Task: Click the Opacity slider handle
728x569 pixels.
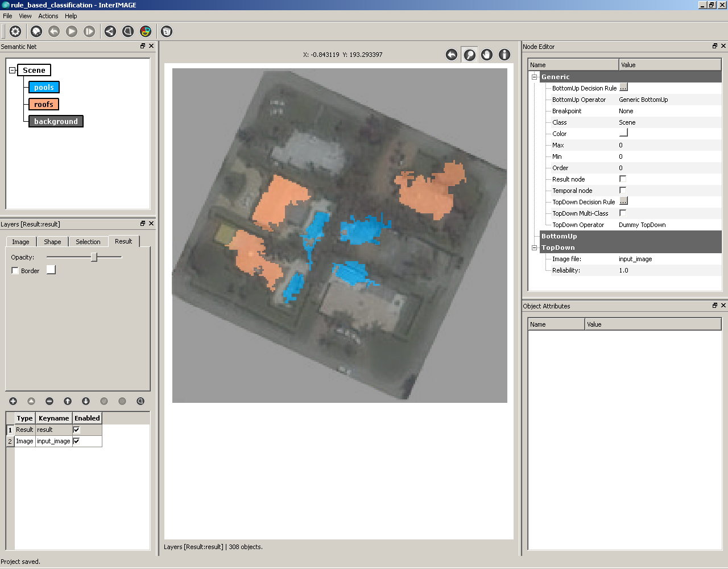Action: (x=94, y=257)
